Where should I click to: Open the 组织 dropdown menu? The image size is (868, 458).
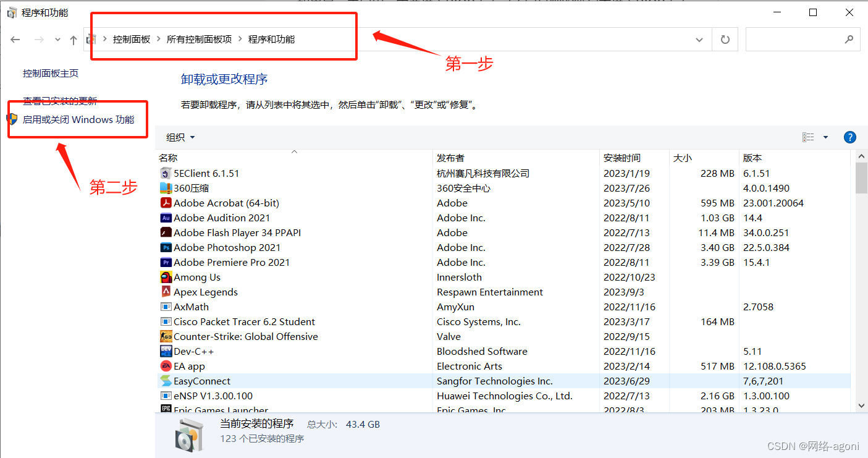[x=180, y=137]
